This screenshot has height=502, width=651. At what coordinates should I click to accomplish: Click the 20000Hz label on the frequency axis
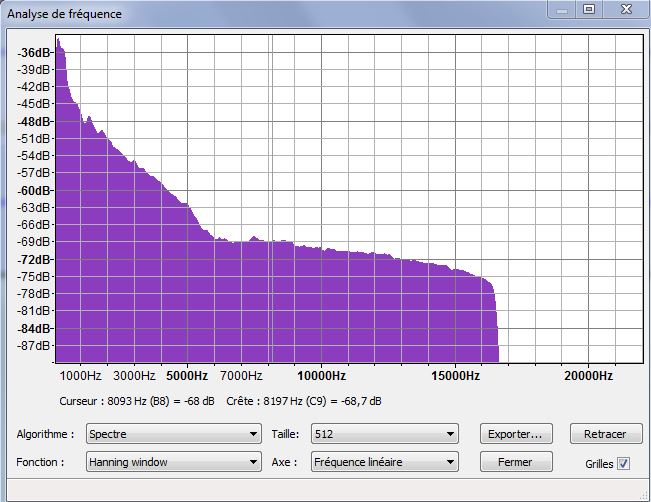coord(587,376)
